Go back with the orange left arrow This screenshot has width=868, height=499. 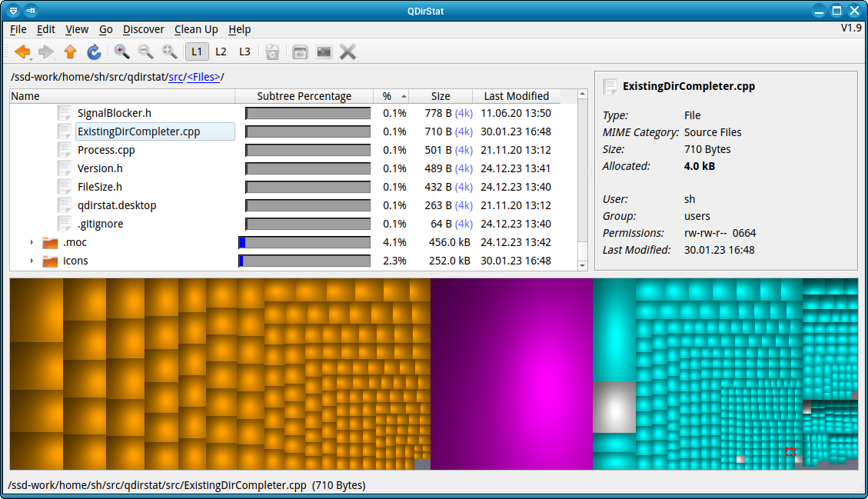23,52
